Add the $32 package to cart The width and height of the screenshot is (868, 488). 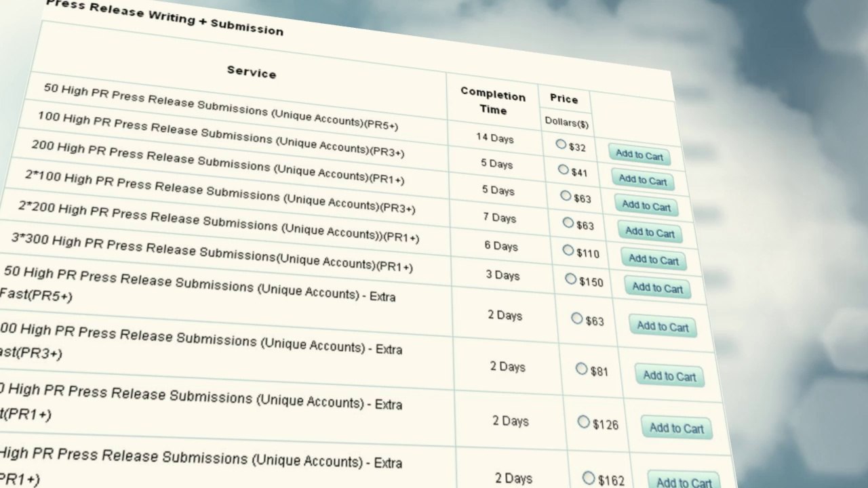[x=639, y=155]
